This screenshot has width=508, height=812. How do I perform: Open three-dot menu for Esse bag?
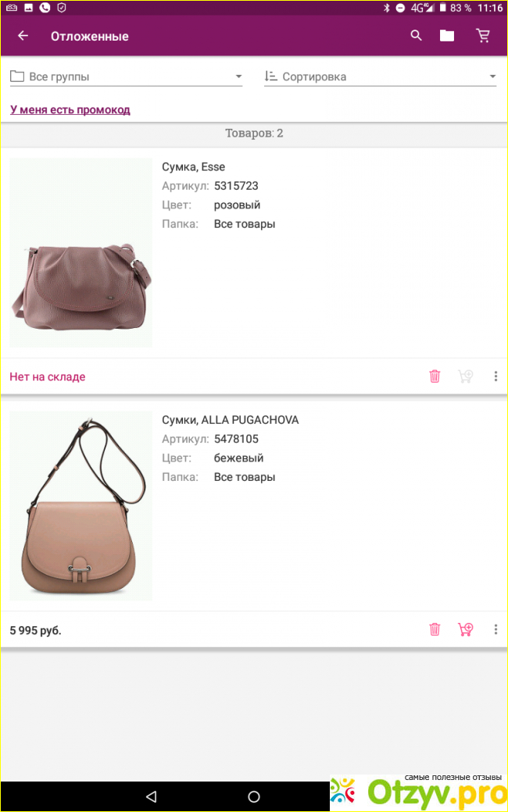coord(495,376)
